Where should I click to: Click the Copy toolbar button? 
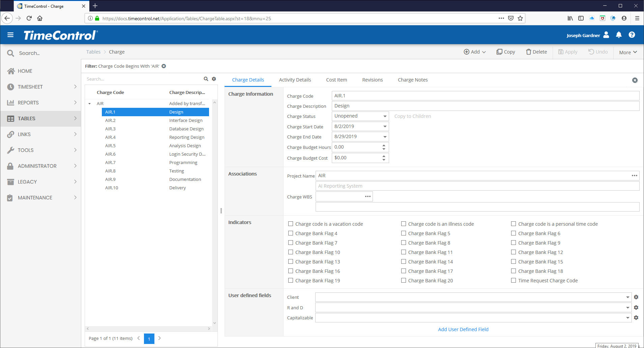(506, 52)
